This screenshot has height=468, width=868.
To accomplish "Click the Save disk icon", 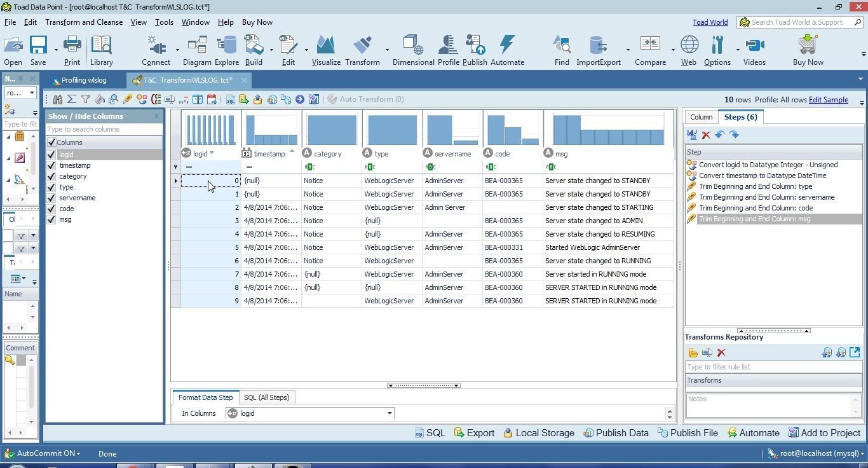I will 38,45.
